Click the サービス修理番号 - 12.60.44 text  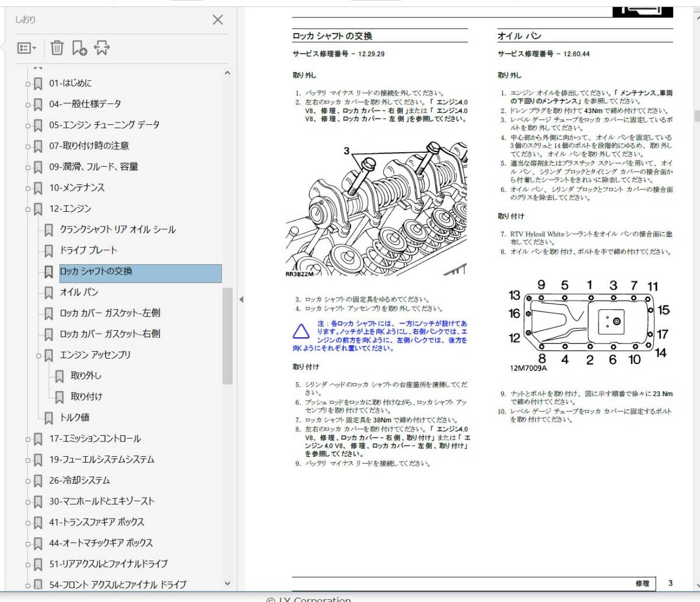544,54
